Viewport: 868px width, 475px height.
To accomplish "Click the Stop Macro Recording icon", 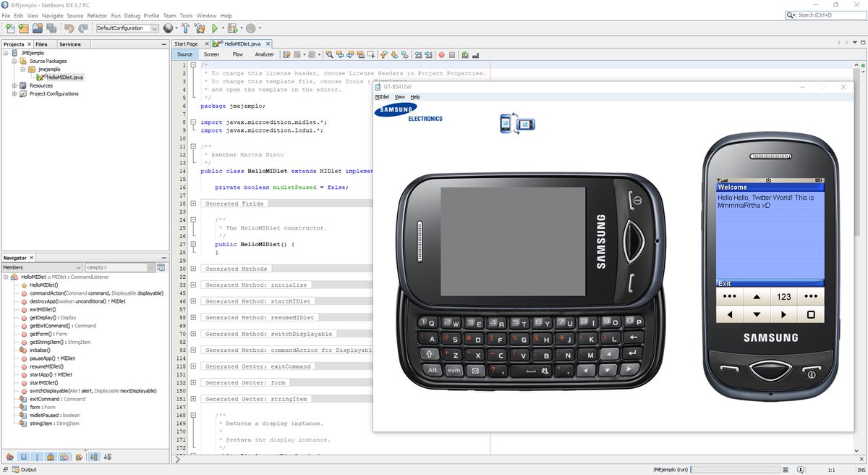I will 451,54.
